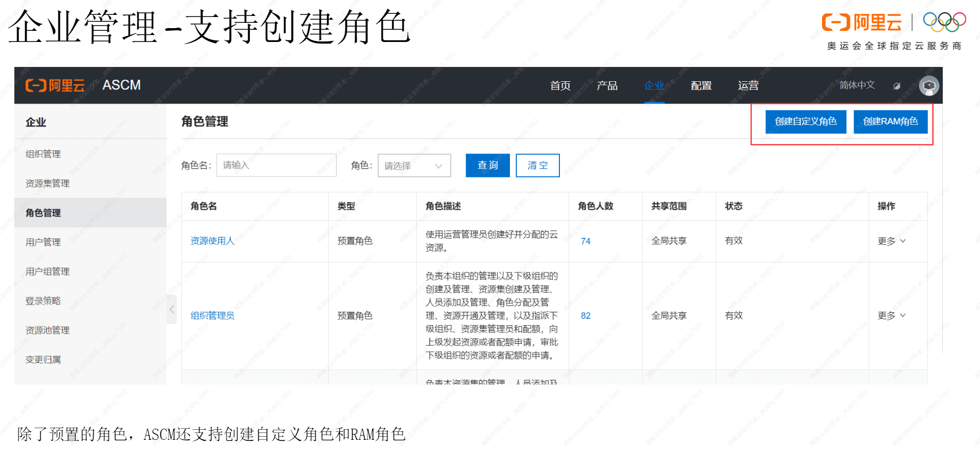Open the 角色 请选择 dropdown
980x451 pixels.
pyautogui.click(x=414, y=166)
